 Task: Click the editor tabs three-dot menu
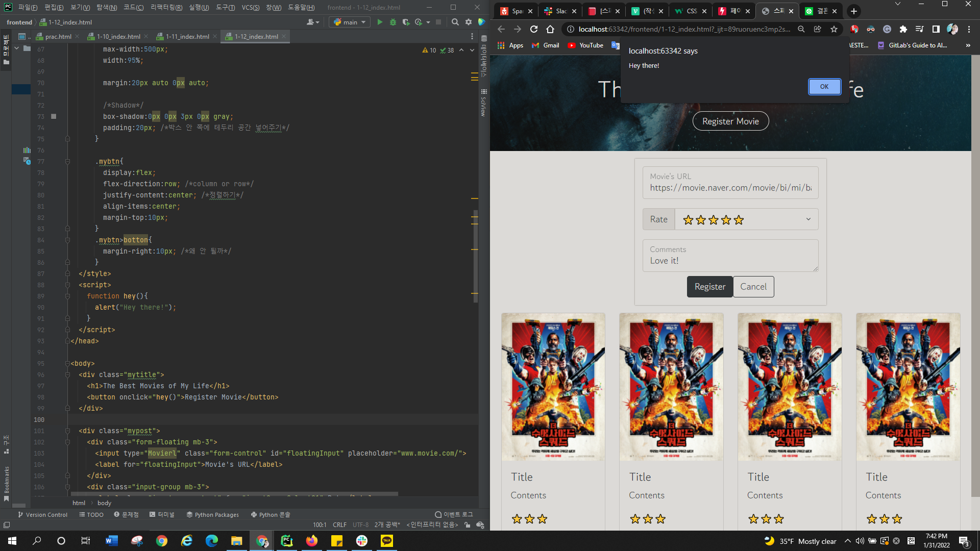472,36
